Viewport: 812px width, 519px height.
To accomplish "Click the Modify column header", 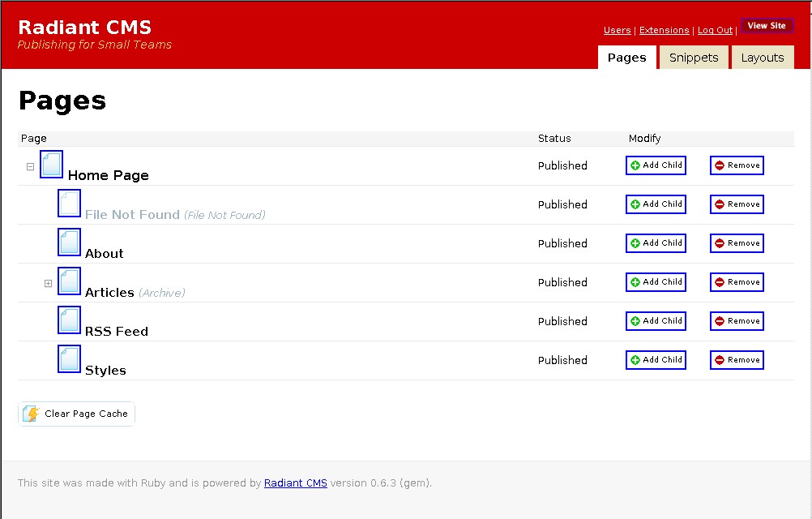I will tap(644, 139).
